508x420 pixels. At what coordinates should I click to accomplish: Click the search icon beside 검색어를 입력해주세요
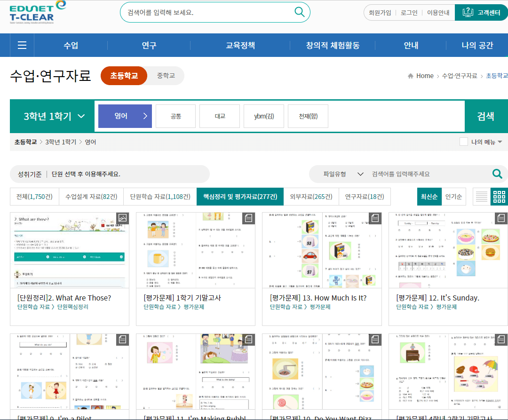[497, 174]
